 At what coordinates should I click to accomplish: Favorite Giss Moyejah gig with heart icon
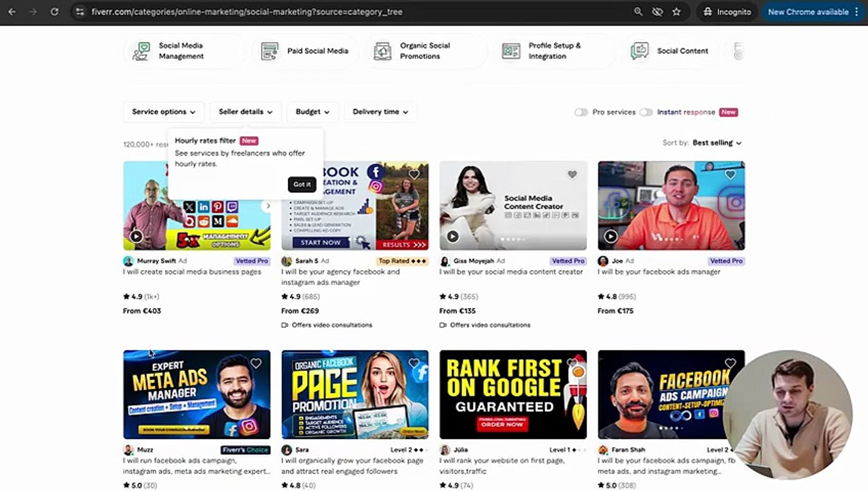point(572,175)
